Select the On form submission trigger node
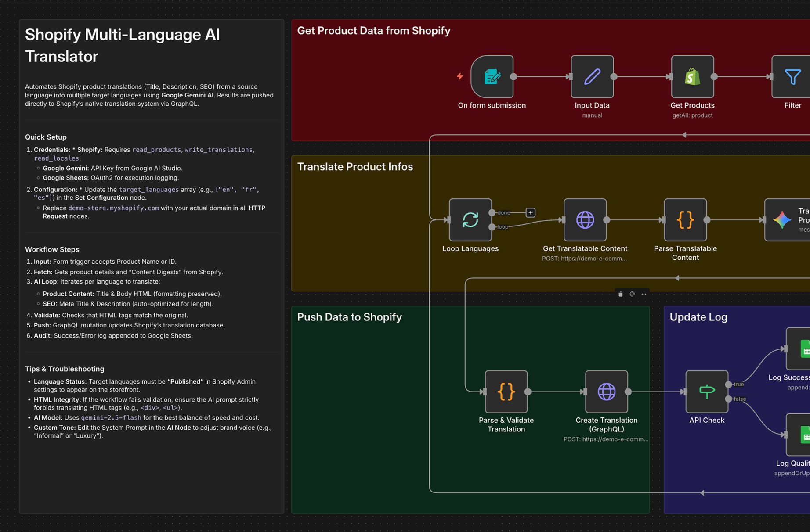810x532 pixels. (x=492, y=77)
